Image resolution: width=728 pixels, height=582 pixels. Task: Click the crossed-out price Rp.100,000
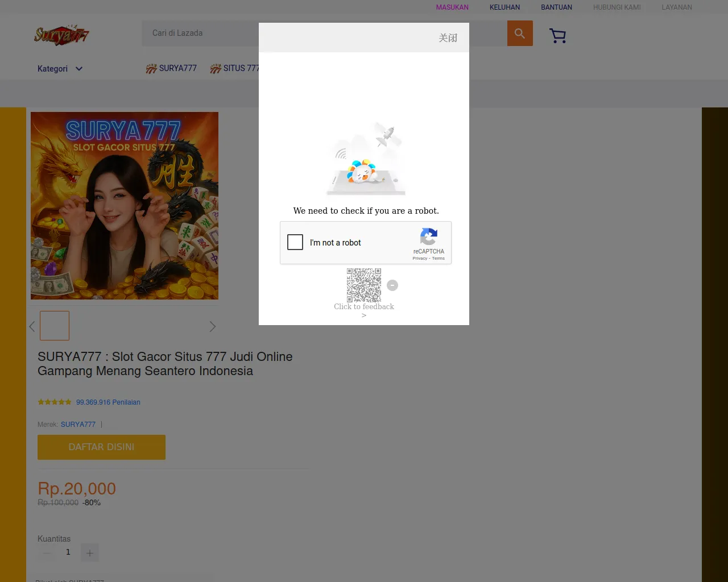(x=58, y=502)
